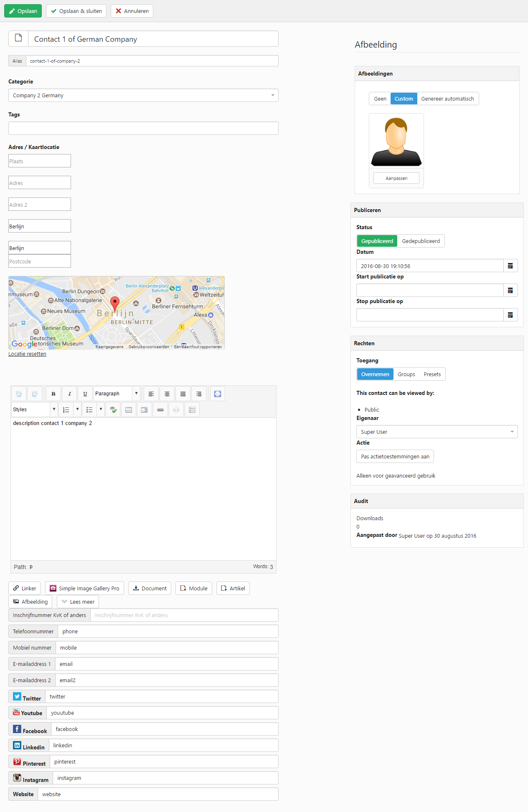The width and height of the screenshot is (528, 812).
Task: Center align the editor text
Action: [x=167, y=394]
